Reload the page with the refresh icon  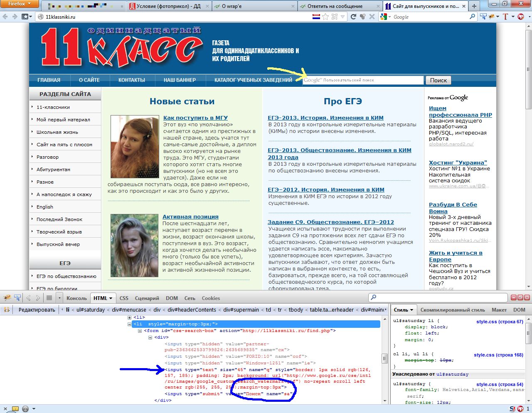click(x=353, y=17)
